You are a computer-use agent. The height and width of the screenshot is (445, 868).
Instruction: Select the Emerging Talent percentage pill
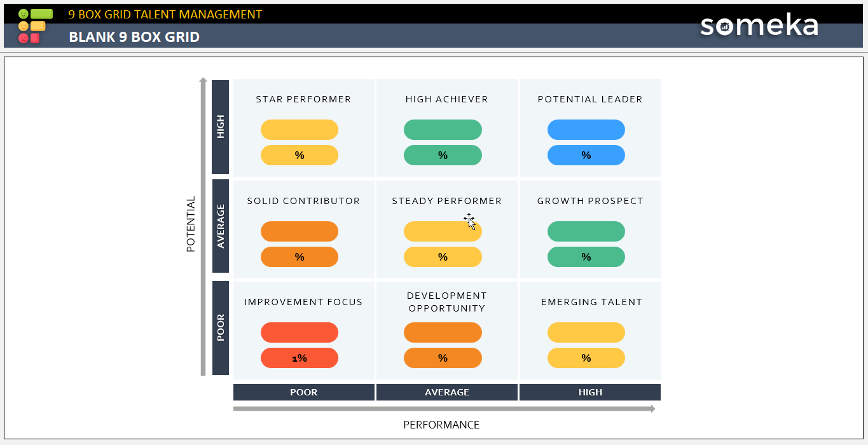click(x=586, y=358)
